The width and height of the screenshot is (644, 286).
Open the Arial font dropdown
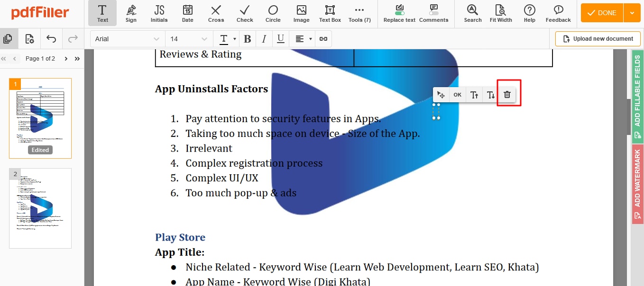128,39
